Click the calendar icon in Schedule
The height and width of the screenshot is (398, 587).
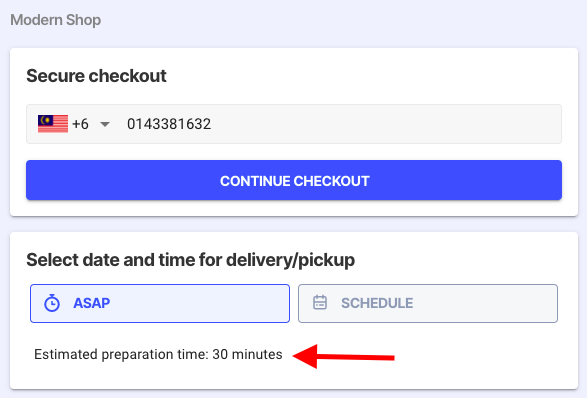pos(320,303)
